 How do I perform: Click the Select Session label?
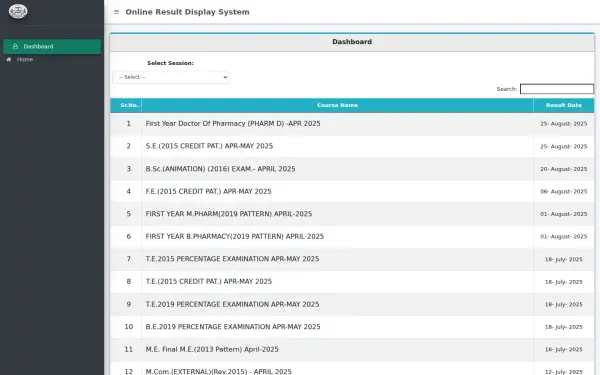[x=170, y=63]
